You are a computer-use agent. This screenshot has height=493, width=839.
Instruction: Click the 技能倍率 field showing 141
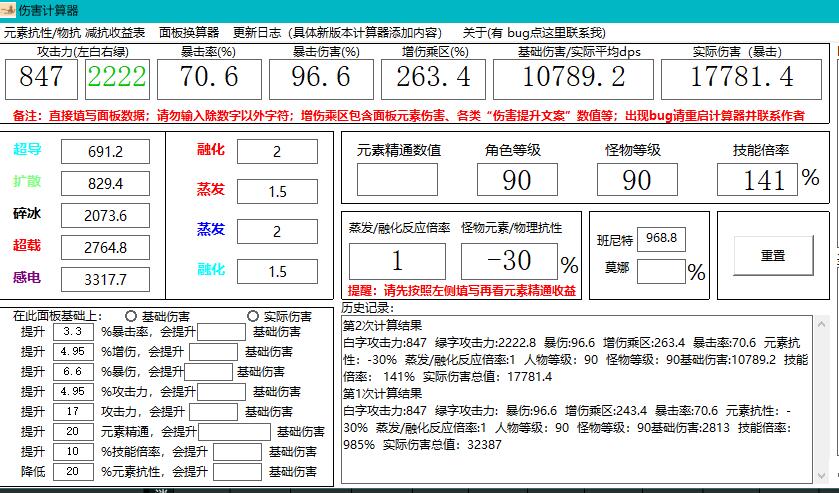click(757, 179)
